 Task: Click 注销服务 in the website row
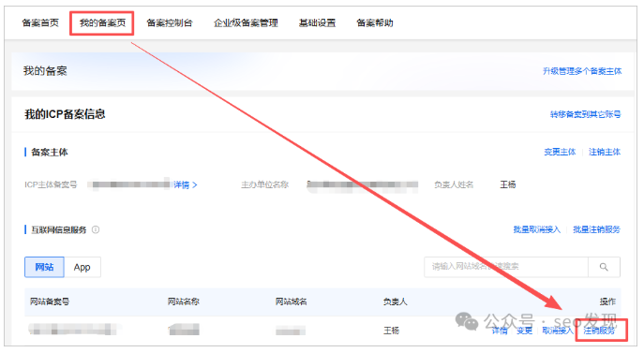599,331
